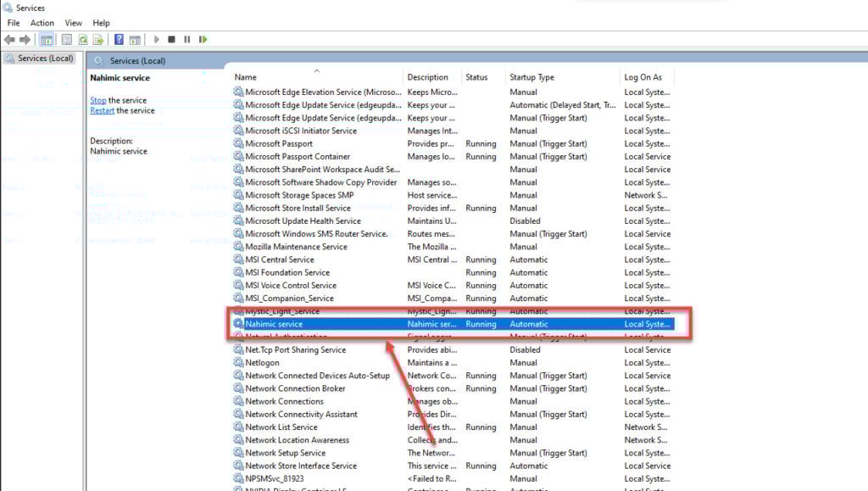Toggle the Show/Hide Action Pane icon
Viewport: 868px width, 491px height.
click(x=135, y=39)
